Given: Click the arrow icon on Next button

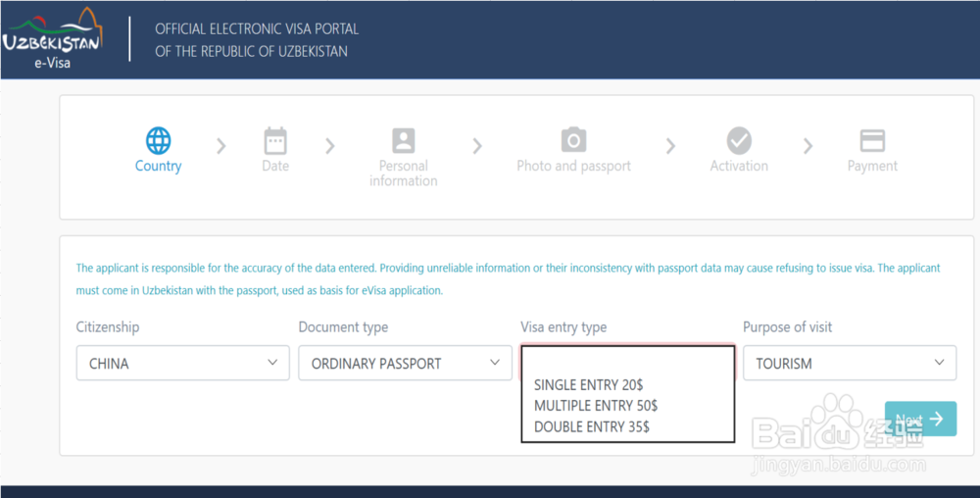Looking at the screenshot, I should pos(937,419).
